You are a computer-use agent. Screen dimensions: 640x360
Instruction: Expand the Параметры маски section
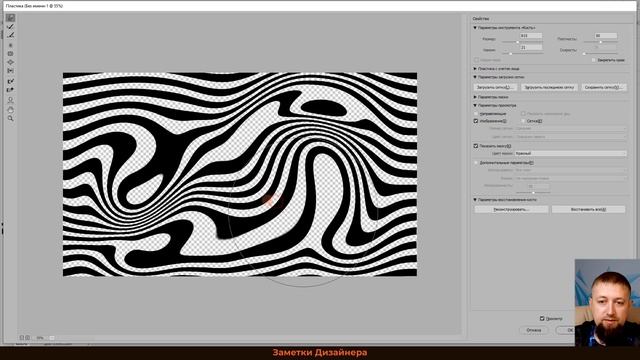pyautogui.click(x=475, y=97)
